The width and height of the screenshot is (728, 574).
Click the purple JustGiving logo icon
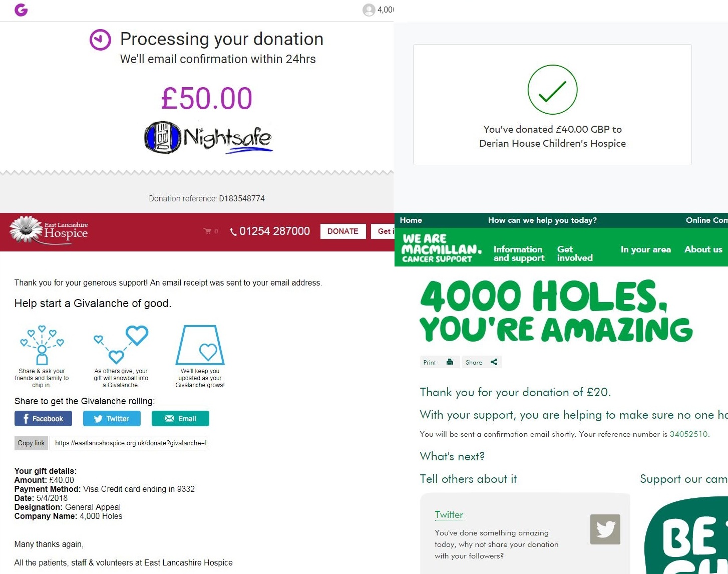[21, 10]
